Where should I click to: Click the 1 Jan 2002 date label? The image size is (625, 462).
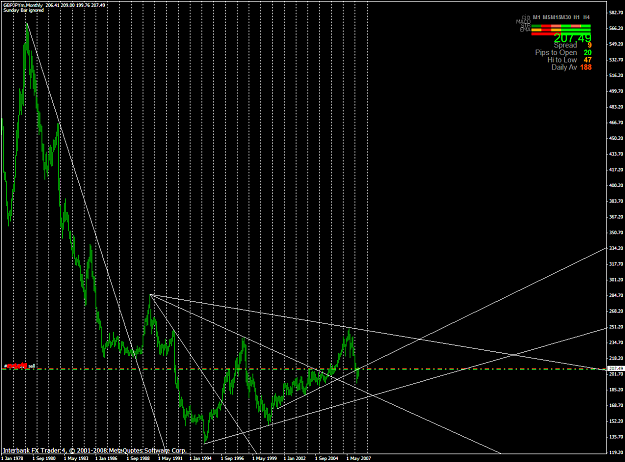[x=295, y=458]
